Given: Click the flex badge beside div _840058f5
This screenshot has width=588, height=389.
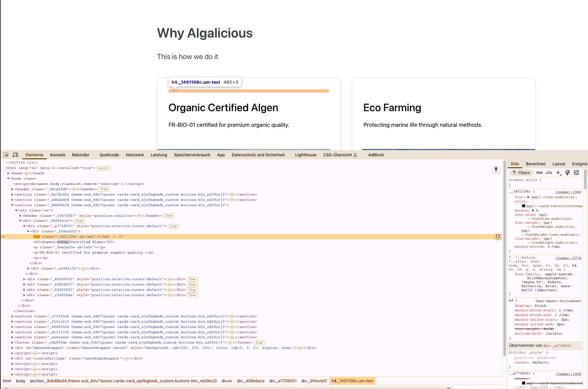Looking at the screenshot, I should tap(193, 290).
